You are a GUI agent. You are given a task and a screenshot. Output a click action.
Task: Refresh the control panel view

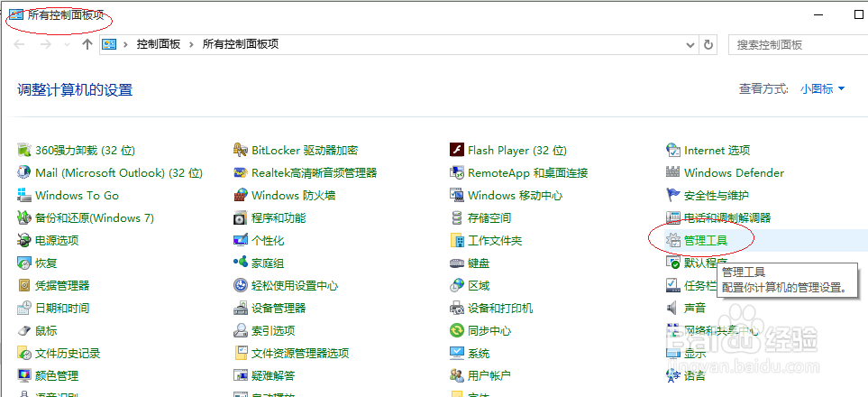[x=708, y=45]
